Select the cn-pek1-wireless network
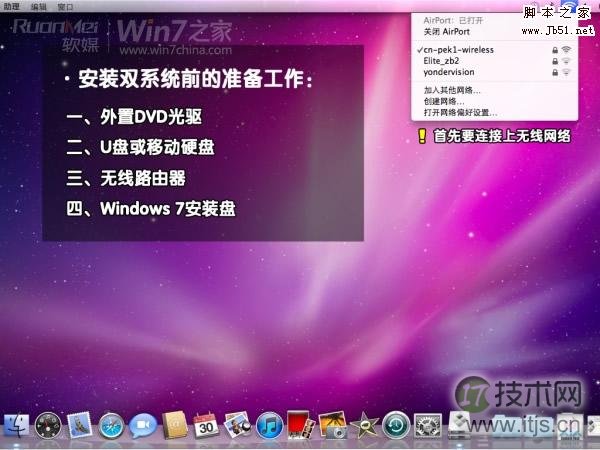600x450 pixels. coord(494,50)
